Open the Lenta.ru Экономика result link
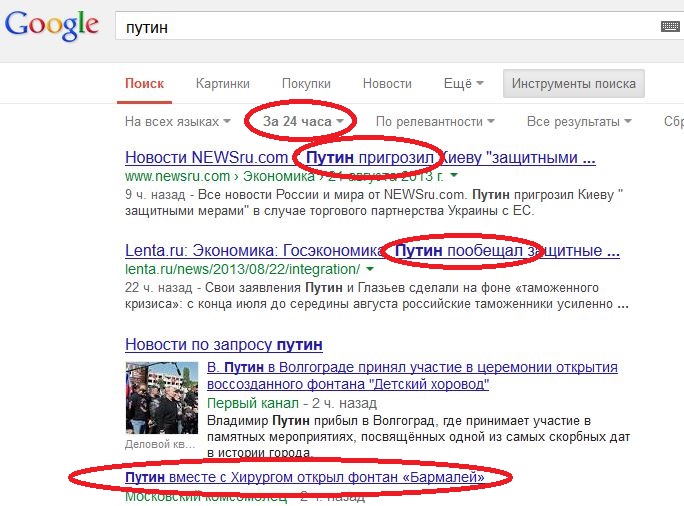Viewport: 684px width, 506px height. [372, 251]
